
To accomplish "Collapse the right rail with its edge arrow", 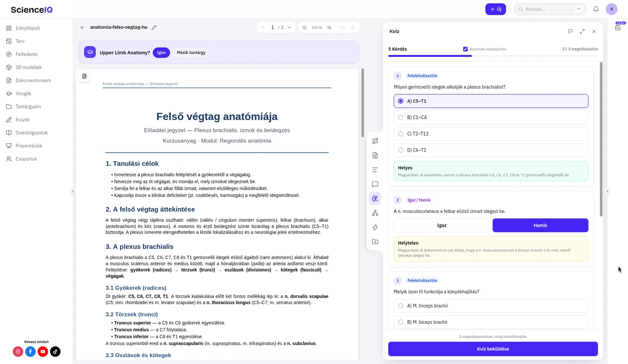I will click(607, 191).
